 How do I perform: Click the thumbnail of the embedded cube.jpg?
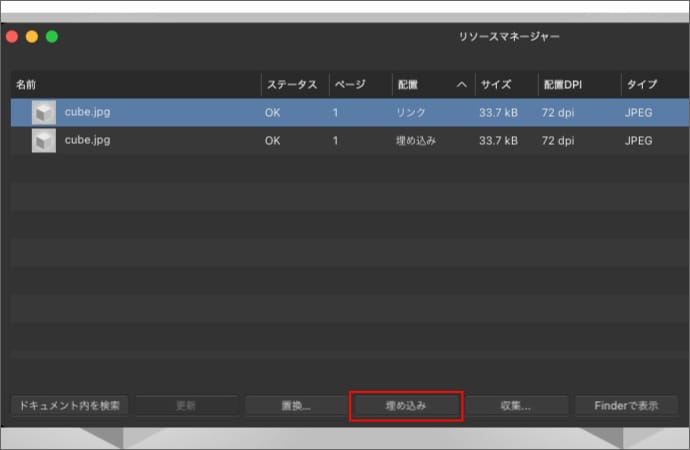[43, 141]
